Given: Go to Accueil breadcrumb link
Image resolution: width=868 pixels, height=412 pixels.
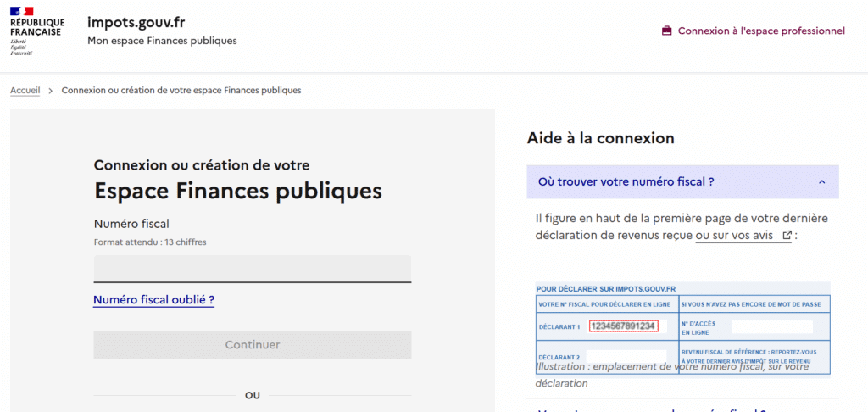Looking at the screenshot, I should [25, 90].
